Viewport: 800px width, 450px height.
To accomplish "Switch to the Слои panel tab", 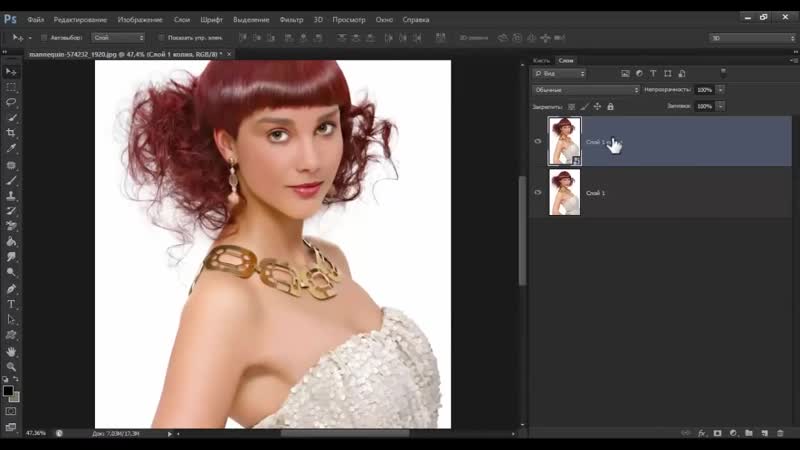I will coord(566,60).
